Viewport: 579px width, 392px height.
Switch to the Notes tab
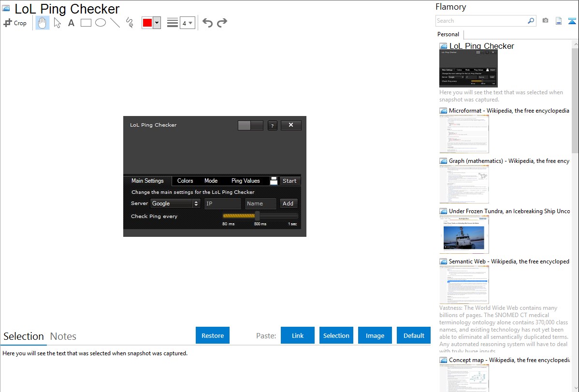63,336
